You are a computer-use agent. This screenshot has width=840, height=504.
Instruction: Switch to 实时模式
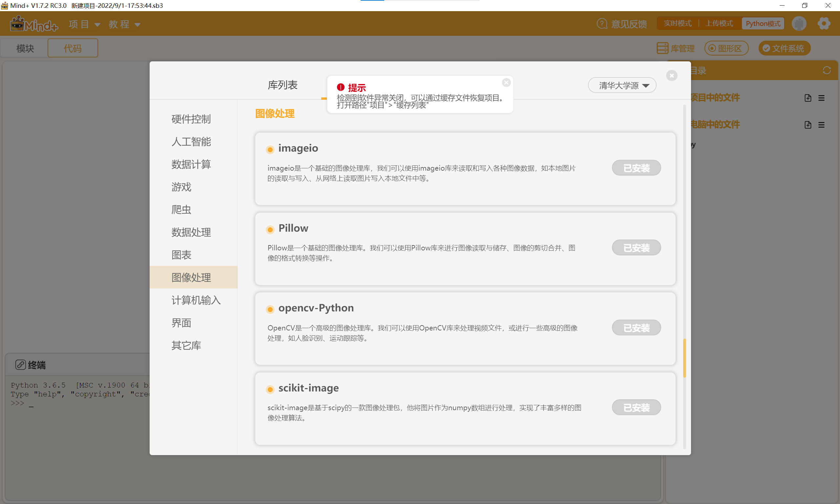677,23
